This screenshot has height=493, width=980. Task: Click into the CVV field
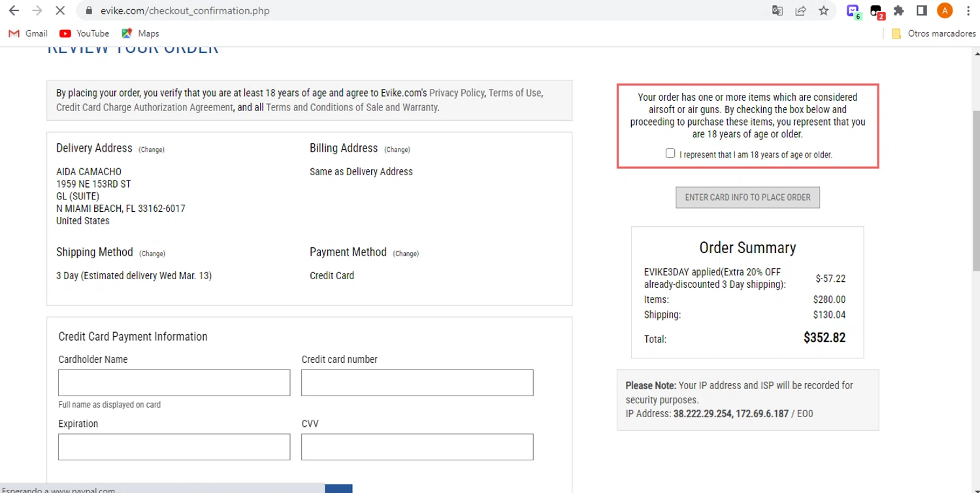417,447
